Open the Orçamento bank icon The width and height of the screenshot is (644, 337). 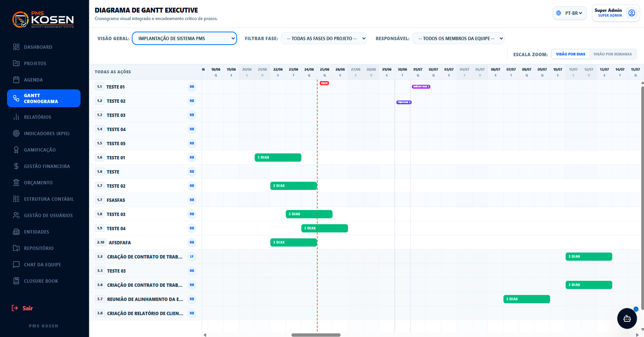16,183
